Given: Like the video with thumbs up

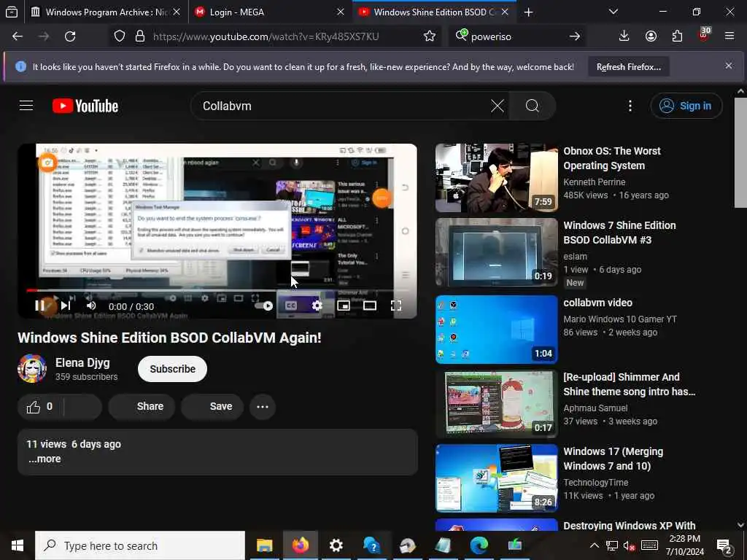Looking at the screenshot, I should [x=40, y=407].
